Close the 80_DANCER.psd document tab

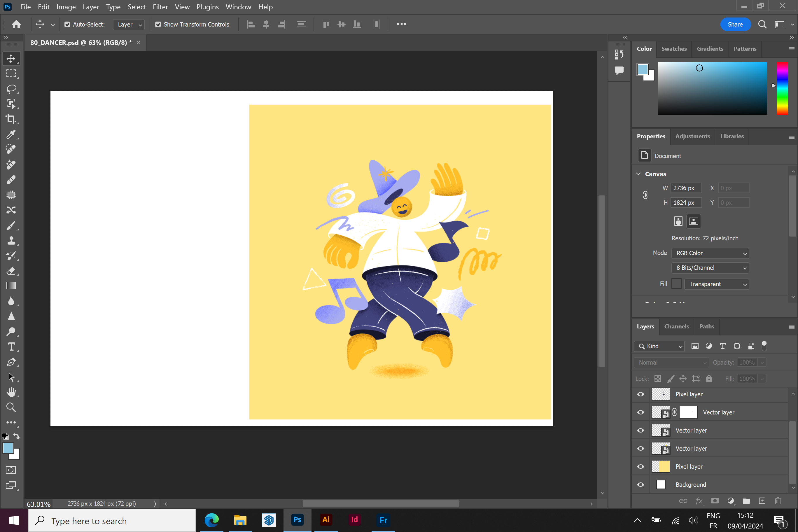click(138, 42)
